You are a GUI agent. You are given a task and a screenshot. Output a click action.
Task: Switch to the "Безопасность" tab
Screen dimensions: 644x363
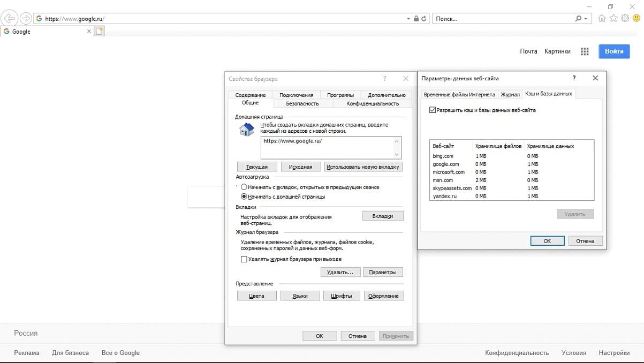302,103
